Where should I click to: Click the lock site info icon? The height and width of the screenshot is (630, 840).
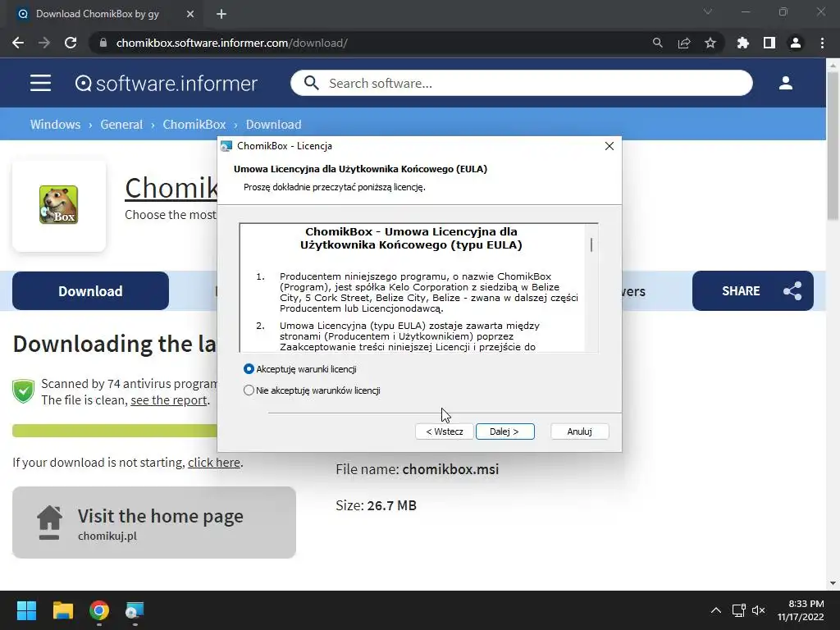(x=103, y=43)
